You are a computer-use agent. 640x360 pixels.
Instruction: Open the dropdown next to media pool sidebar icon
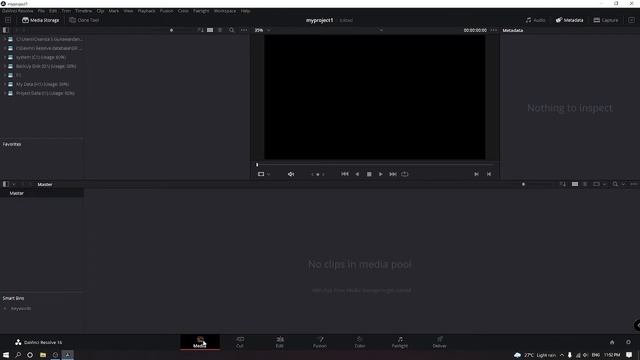[x=14, y=184]
